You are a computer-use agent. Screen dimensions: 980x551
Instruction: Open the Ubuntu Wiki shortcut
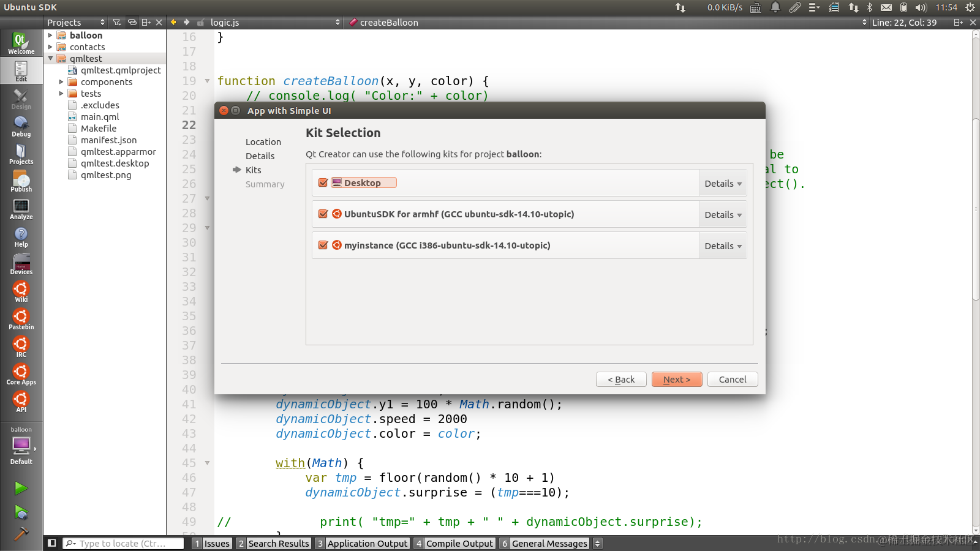pos(21,291)
